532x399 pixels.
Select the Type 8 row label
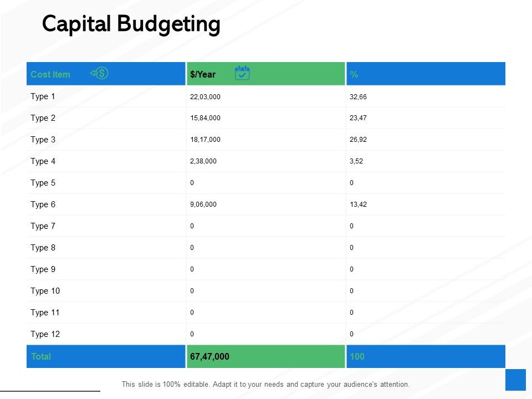click(43, 248)
